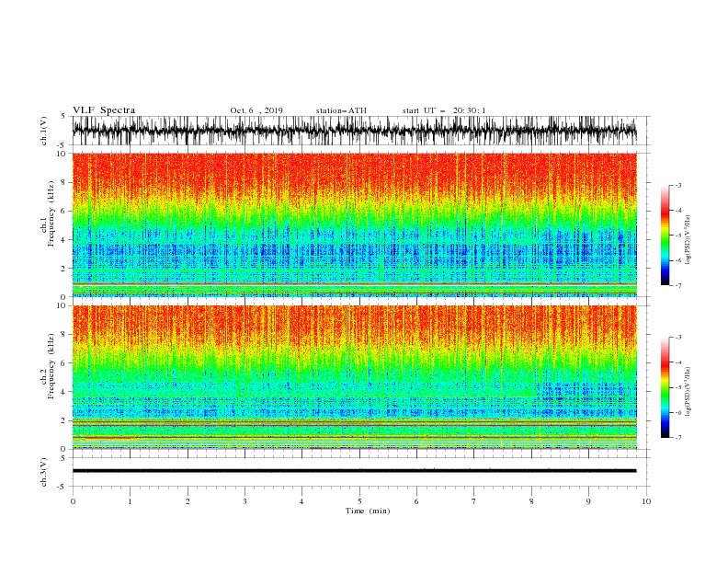Click the time axis tick label '2'

(188, 501)
